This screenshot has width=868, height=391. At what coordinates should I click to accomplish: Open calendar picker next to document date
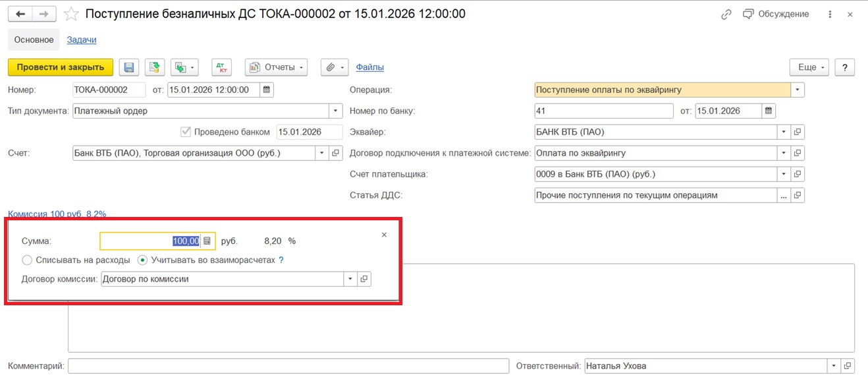click(266, 90)
